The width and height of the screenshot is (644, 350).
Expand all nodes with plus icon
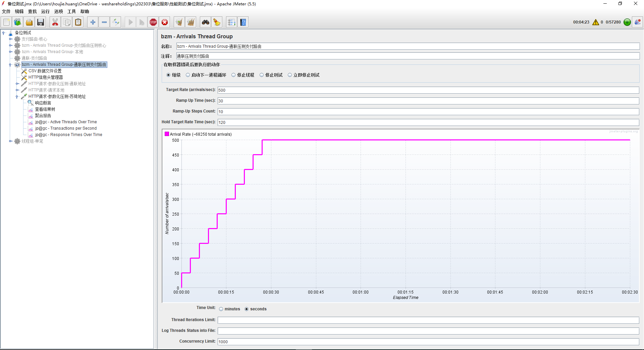coord(93,22)
